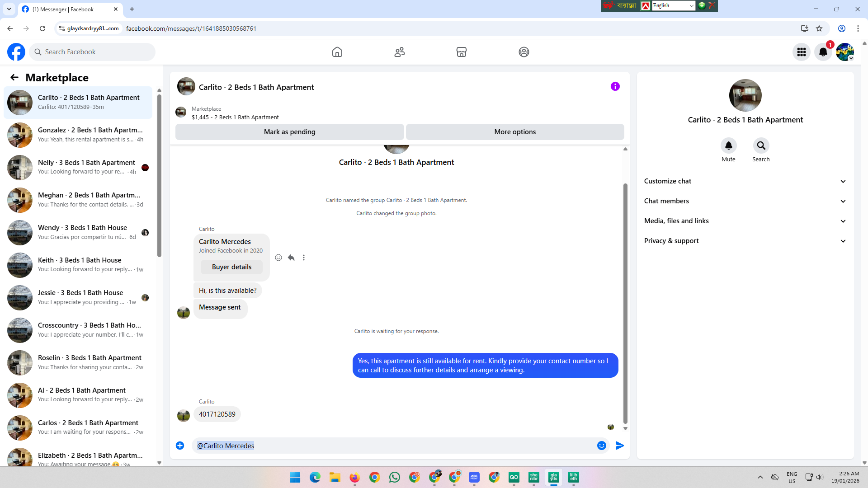Open Facebook home via the logo
This screenshot has height=488, width=868.
16,52
